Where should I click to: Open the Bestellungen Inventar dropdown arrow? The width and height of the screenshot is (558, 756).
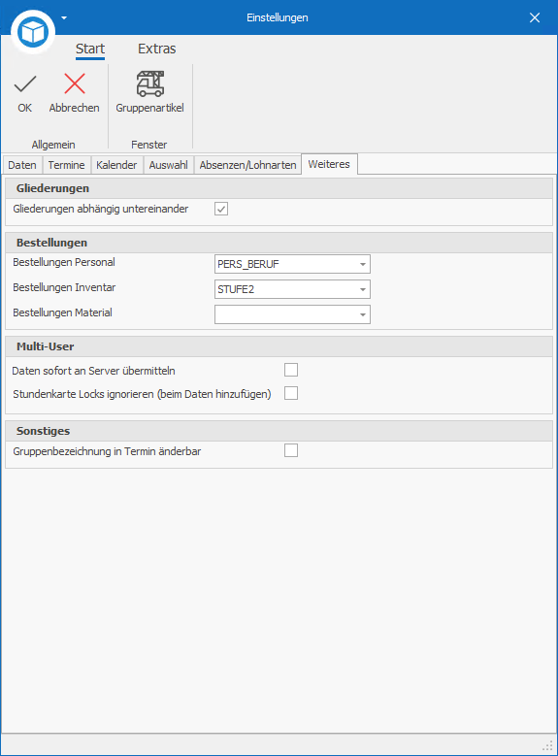[x=363, y=289]
